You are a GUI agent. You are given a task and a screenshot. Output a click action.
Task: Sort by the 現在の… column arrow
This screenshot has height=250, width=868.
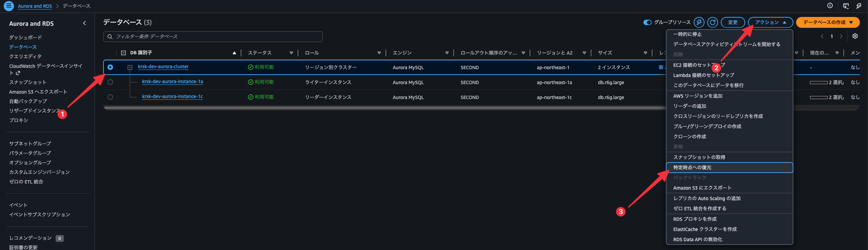click(x=837, y=53)
